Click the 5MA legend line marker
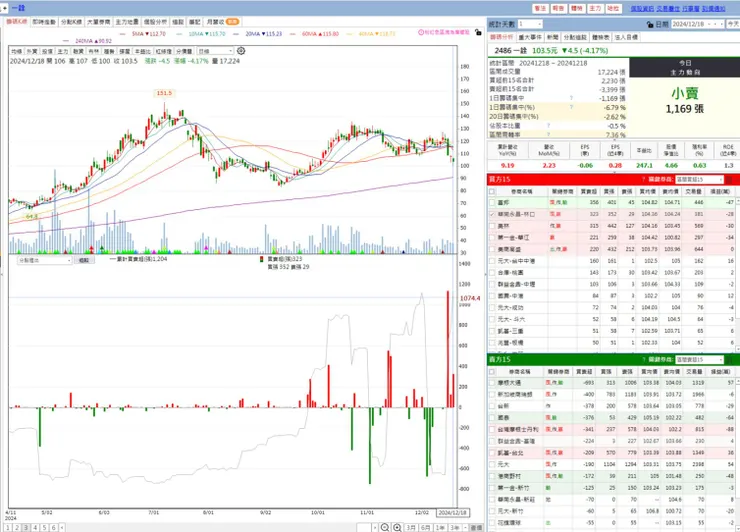This screenshot has width=740, height=532. click(123, 34)
